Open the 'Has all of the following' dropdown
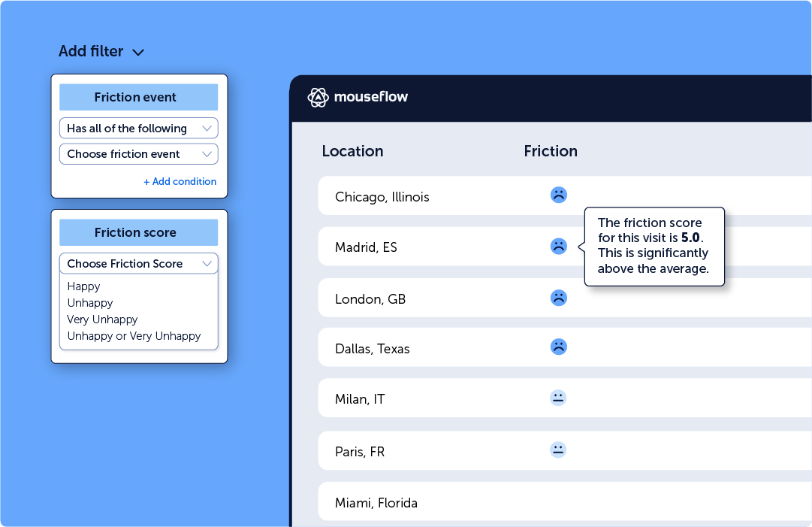 (138, 129)
